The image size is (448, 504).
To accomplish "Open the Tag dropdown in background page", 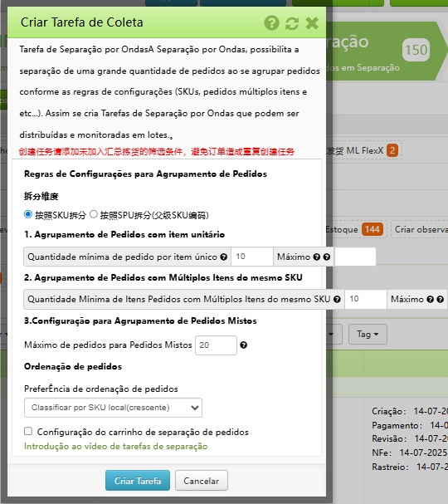I will (368, 335).
